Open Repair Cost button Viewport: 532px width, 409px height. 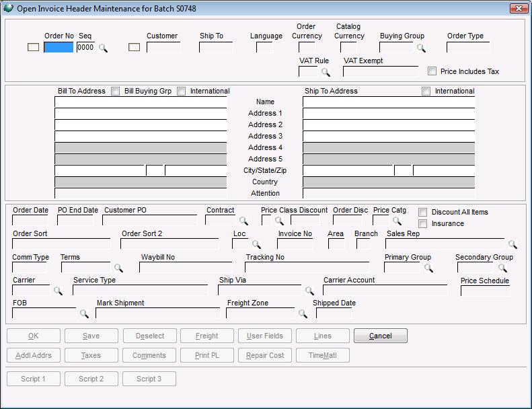(x=264, y=355)
